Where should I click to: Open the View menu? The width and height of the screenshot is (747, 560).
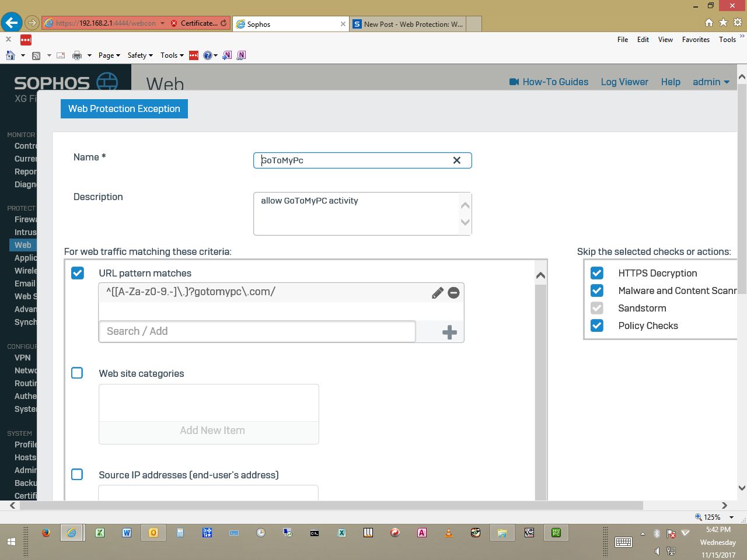pyautogui.click(x=665, y=40)
